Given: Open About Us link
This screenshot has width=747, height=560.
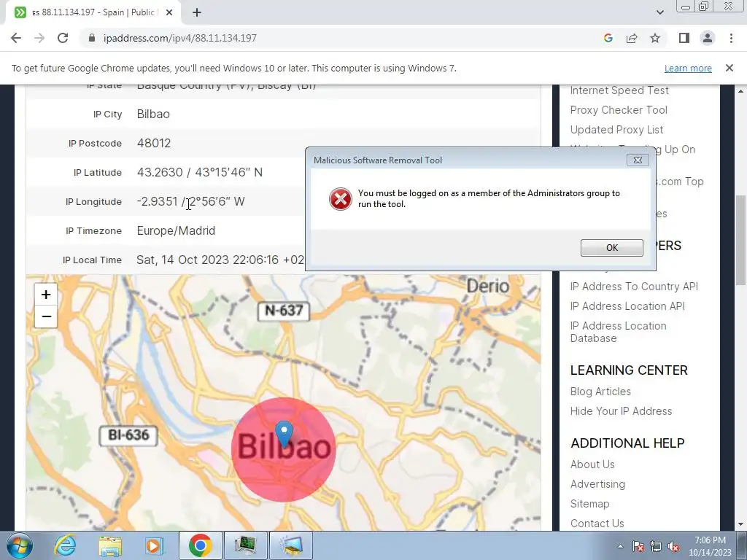Looking at the screenshot, I should tap(592, 464).
